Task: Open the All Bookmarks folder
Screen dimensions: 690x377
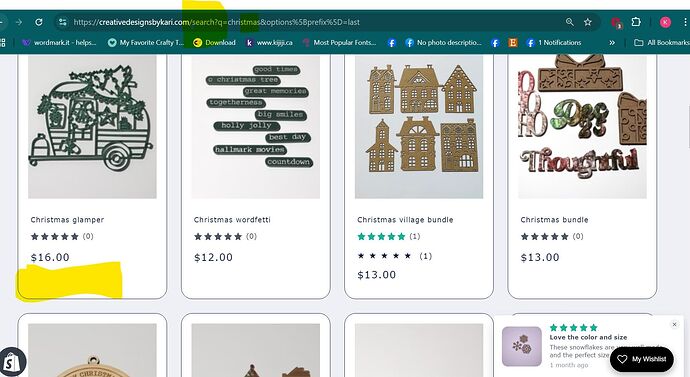Action: coord(661,43)
